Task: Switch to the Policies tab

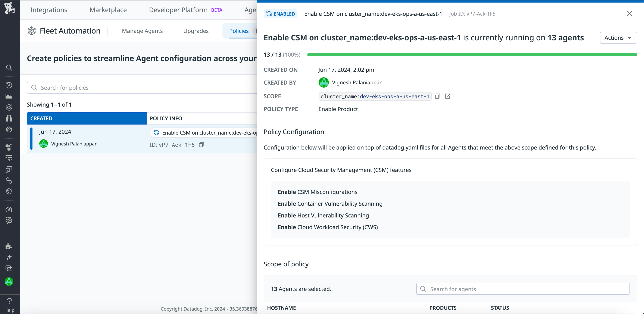Action: pos(239,31)
